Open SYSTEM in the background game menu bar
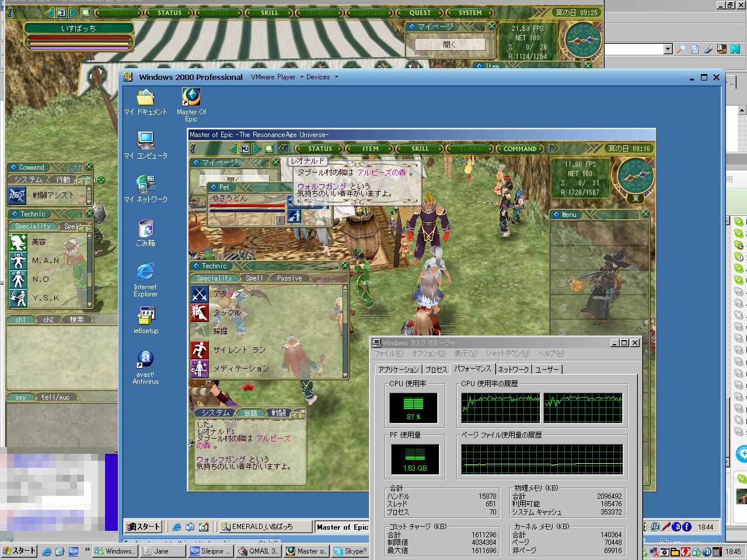Image resolution: width=747 pixels, height=560 pixels. (470, 13)
